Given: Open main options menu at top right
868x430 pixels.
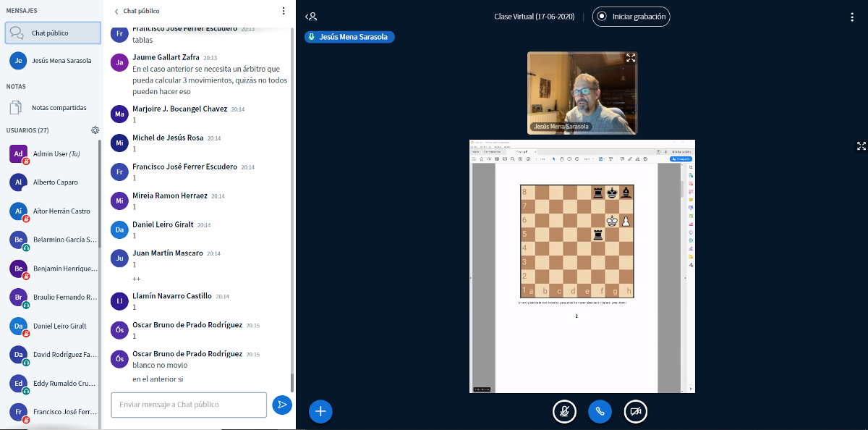Looking at the screenshot, I should click(x=854, y=16).
